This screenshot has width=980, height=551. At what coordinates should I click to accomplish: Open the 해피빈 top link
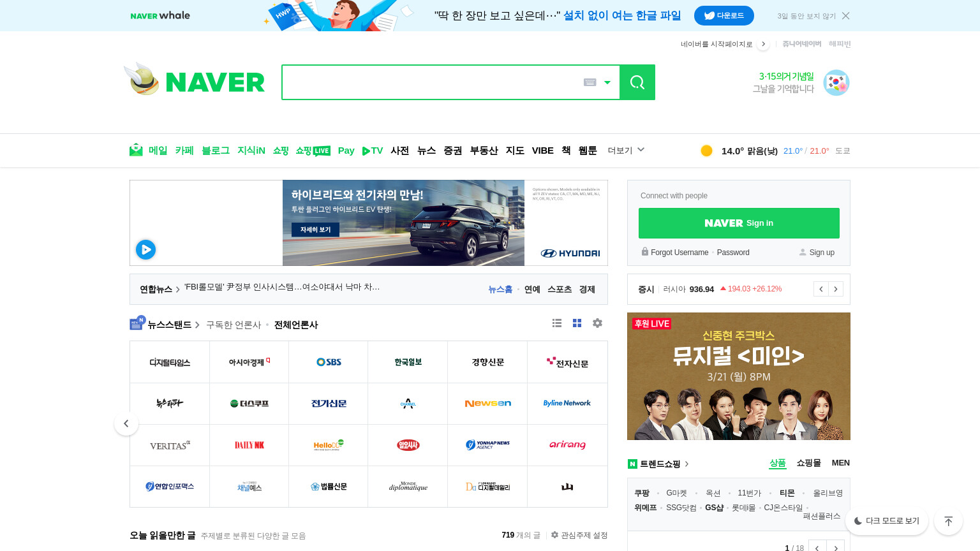click(x=840, y=44)
